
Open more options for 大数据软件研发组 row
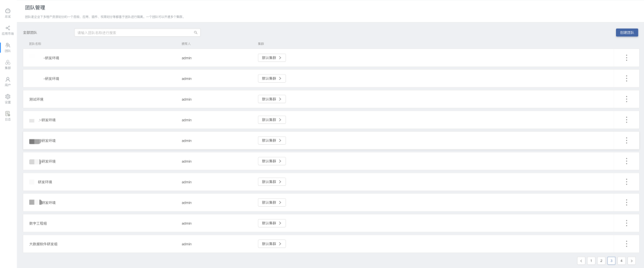click(x=626, y=244)
